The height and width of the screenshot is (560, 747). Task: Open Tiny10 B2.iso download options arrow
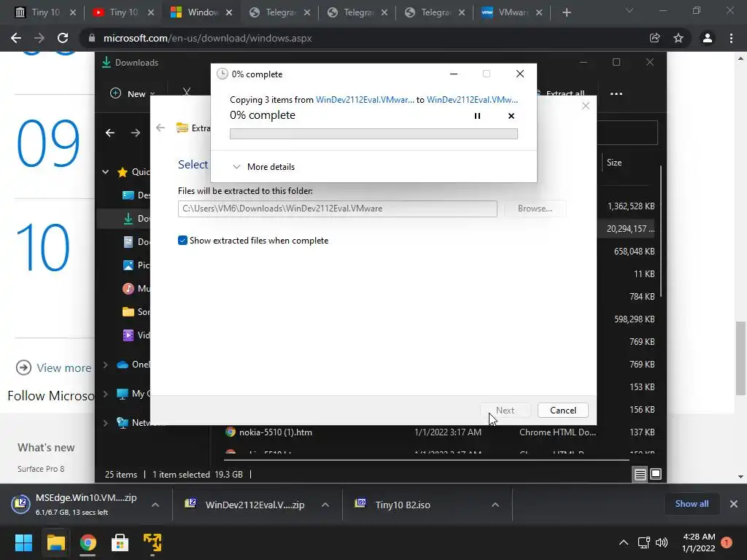point(495,505)
